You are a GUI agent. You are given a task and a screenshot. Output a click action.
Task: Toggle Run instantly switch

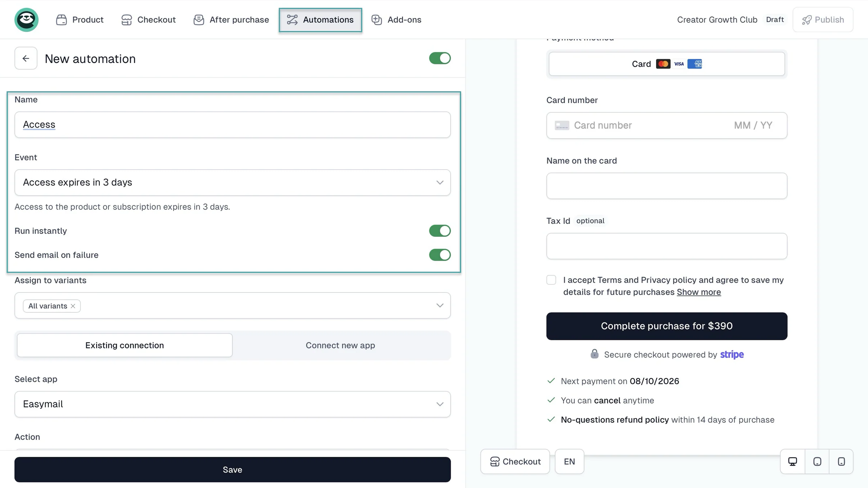440,231
